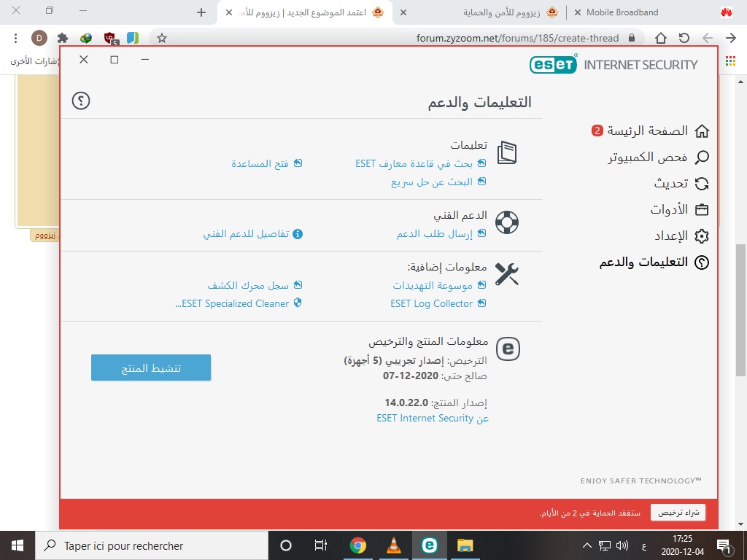Click activate product button (تنشيط المنتج)
Screen dimensions: 747x560
(151, 367)
